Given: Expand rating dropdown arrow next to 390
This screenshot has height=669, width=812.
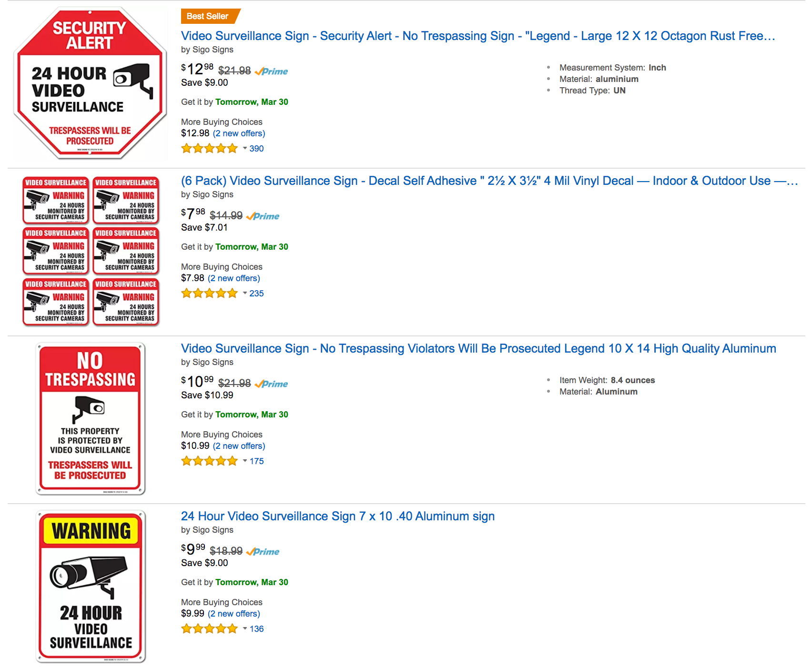Looking at the screenshot, I should pyautogui.click(x=244, y=149).
